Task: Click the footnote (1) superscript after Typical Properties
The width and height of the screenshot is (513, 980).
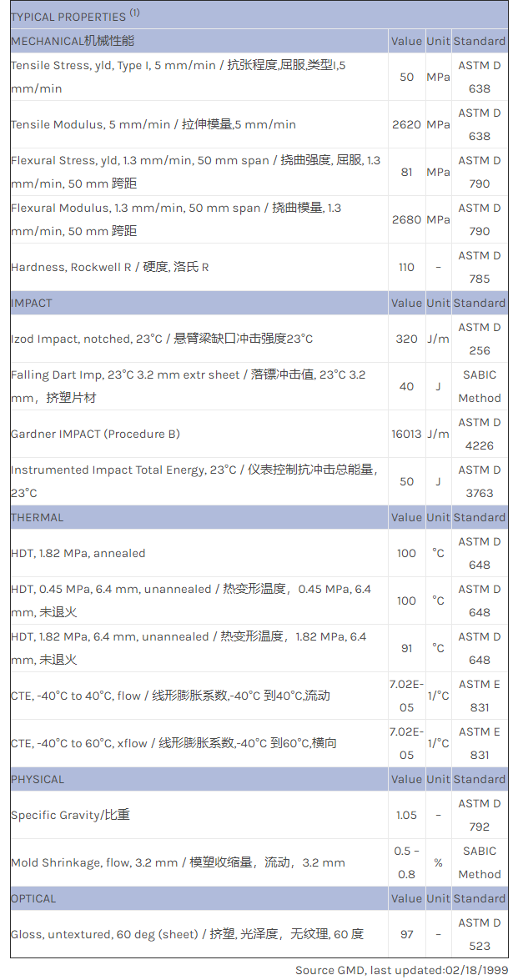Action: 134,13
